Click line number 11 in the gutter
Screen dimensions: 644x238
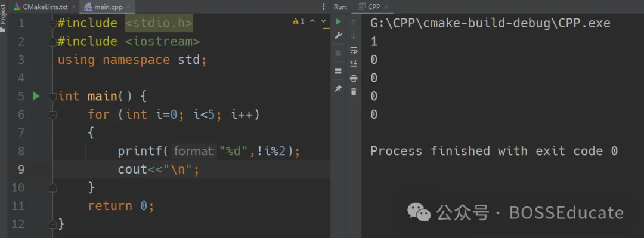click(x=17, y=206)
